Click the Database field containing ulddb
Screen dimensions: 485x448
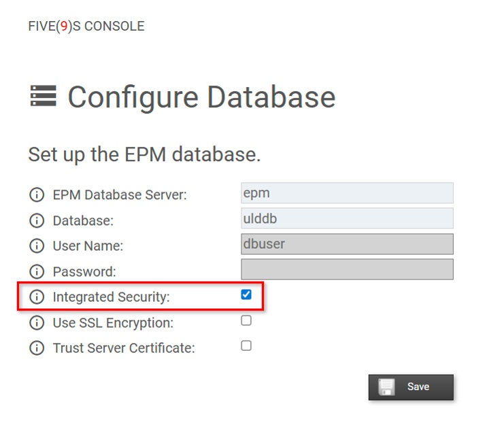coord(347,218)
